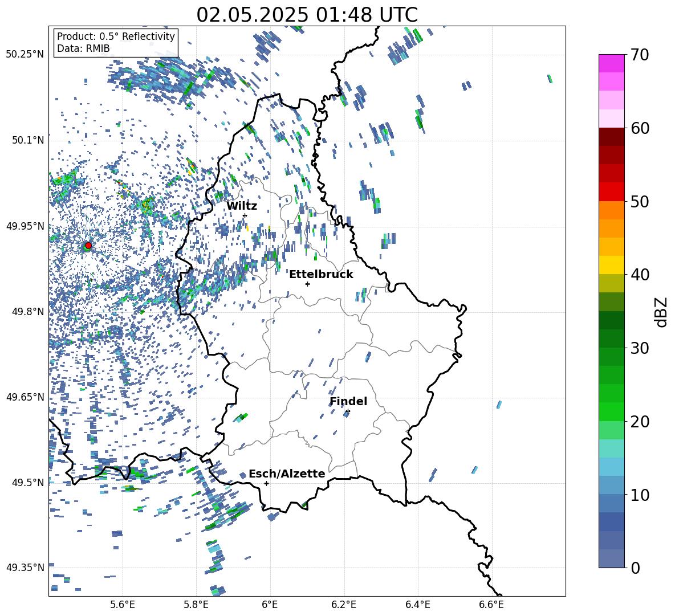Click the red radar site marker
The width and height of the screenshot is (675, 616).
pos(88,245)
